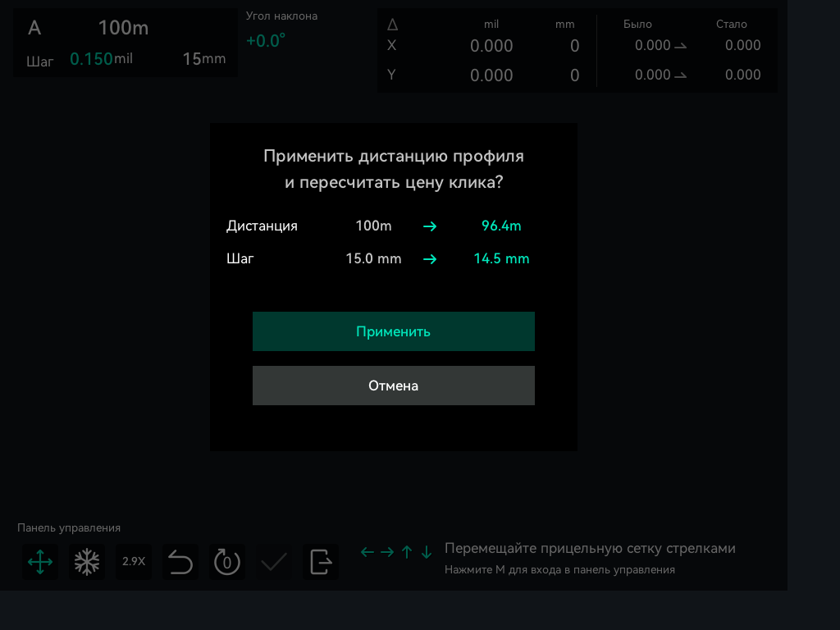Viewport: 840px width, 630px height.
Task: Click the Панель управления label
Action: (69, 527)
